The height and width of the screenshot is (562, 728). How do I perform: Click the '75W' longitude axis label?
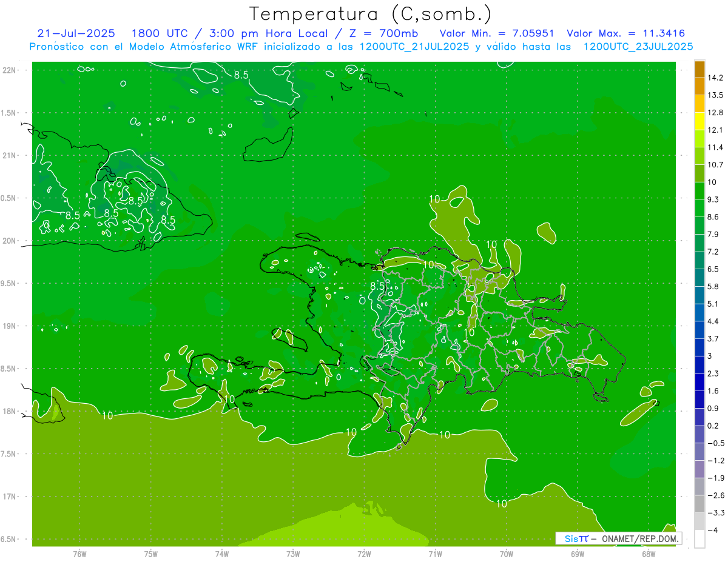point(151,554)
